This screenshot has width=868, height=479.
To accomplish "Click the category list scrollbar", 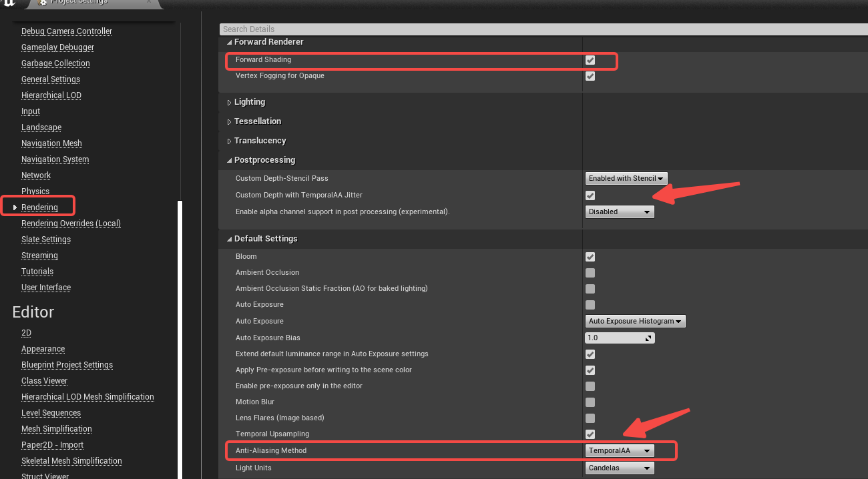I will click(x=178, y=340).
